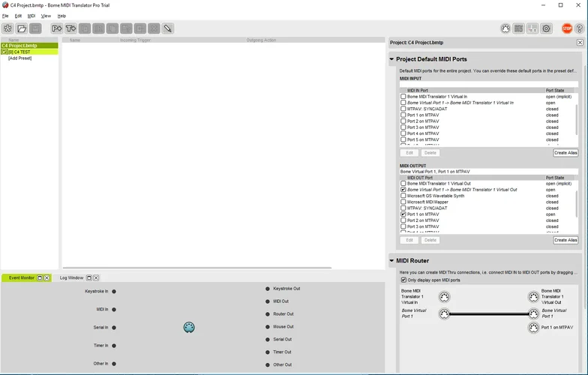The width and height of the screenshot is (588, 375).
Task: Click Delete button under MIDI INPUT list
Action: point(430,153)
